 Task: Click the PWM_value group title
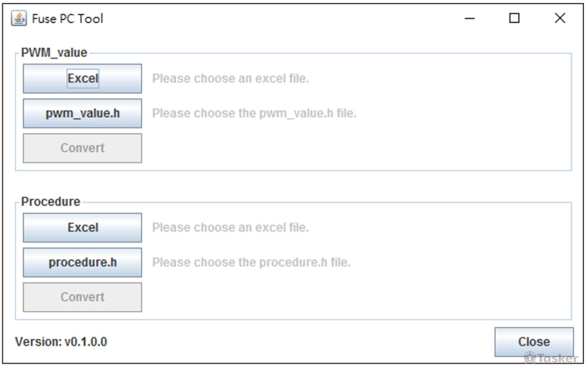coord(54,52)
